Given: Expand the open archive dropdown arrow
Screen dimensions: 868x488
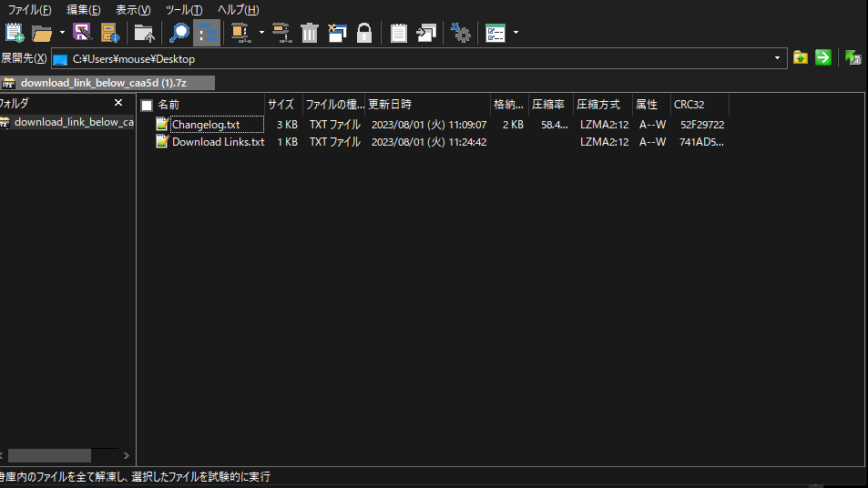Looking at the screenshot, I should coord(62,34).
